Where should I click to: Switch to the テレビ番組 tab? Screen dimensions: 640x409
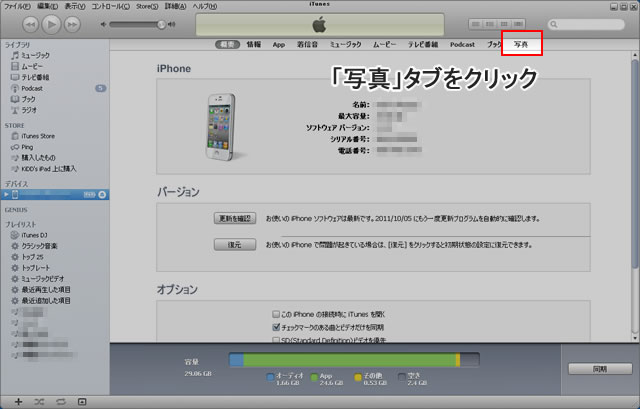tap(423, 44)
